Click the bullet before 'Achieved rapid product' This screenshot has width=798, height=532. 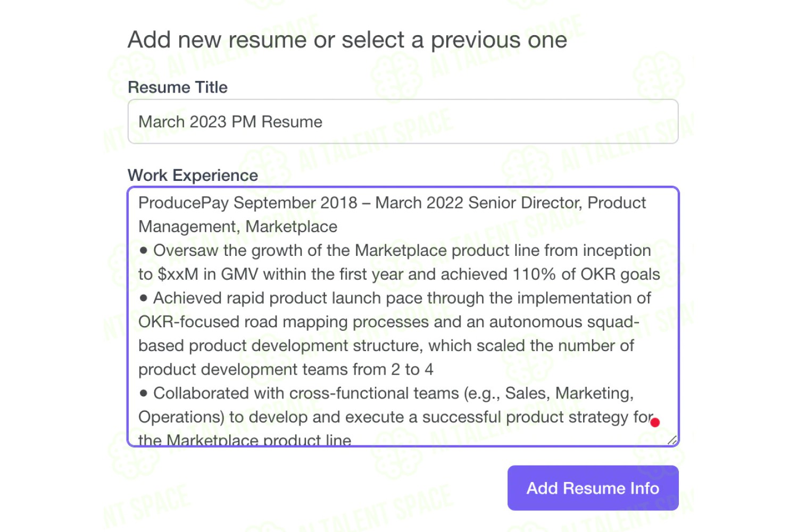[143, 298]
